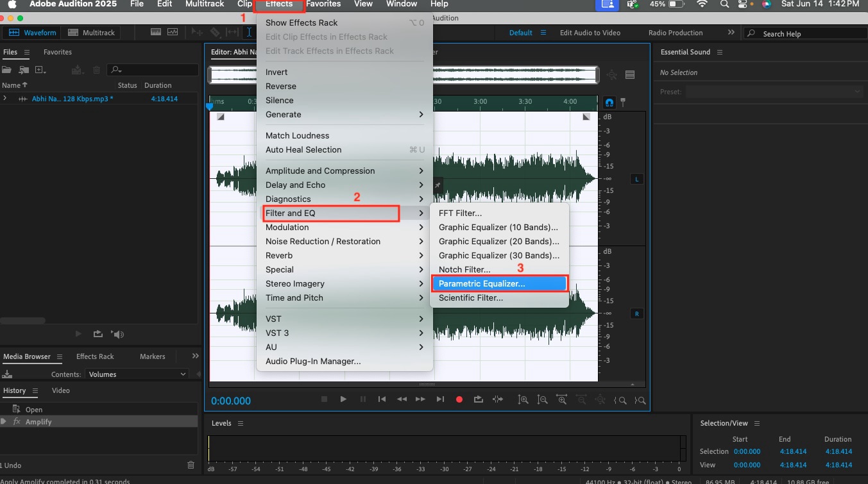Viewport: 868px width, 484px height.
Task: Click the Rewind button
Action: 402,399
